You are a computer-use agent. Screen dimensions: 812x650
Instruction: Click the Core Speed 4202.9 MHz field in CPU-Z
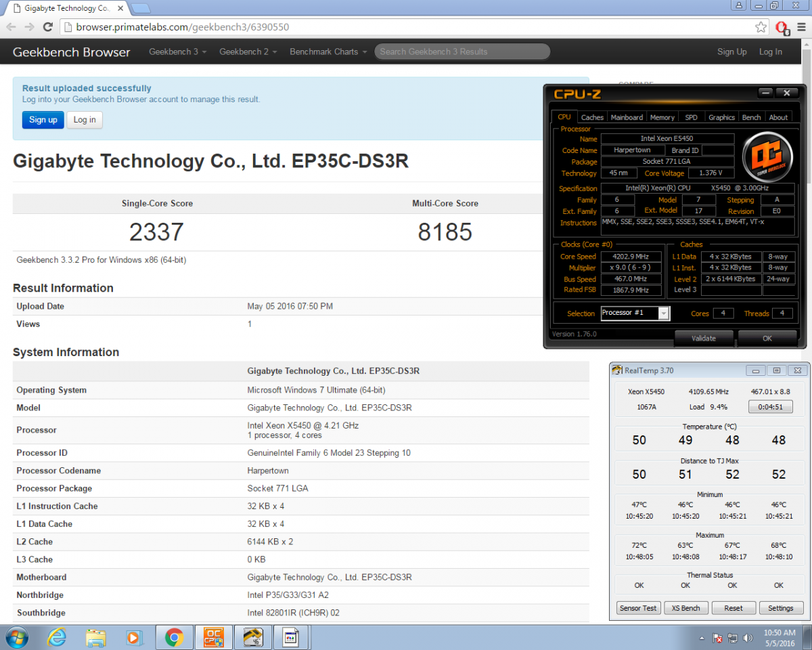(631, 257)
